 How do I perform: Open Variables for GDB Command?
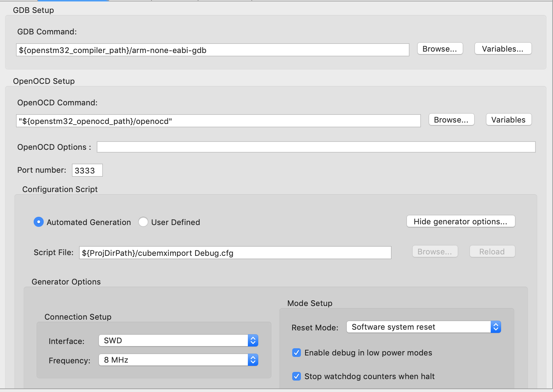(x=502, y=49)
